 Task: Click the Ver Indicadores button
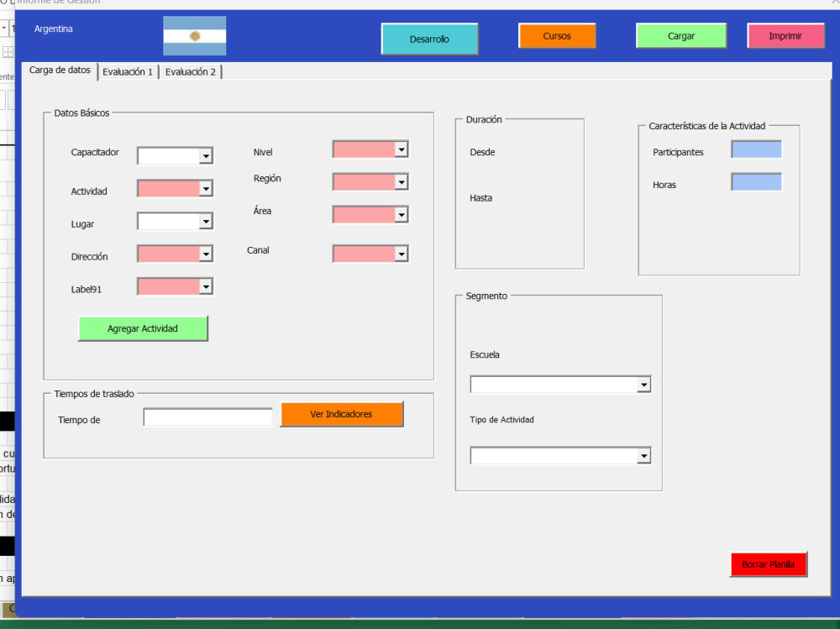[x=341, y=414]
